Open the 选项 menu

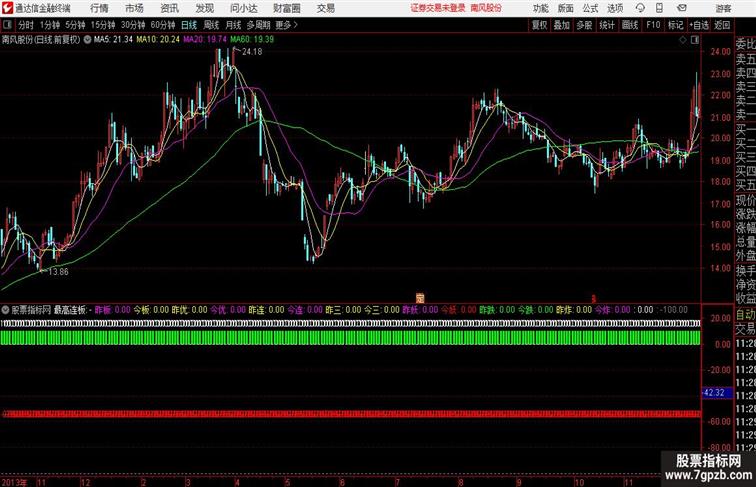(x=615, y=8)
